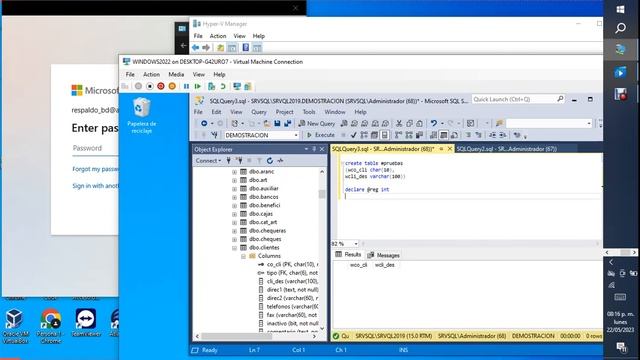Switch to Messages tab in results pane
The image size is (640, 360).
tap(383, 255)
